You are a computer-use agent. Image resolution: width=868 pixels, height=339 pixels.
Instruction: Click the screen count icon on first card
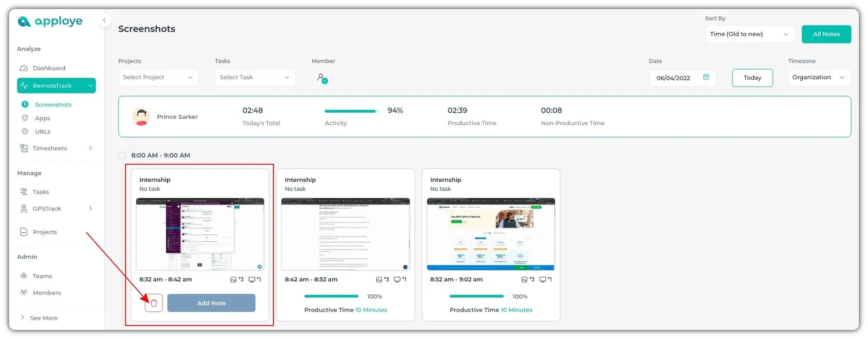(x=252, y=279)
